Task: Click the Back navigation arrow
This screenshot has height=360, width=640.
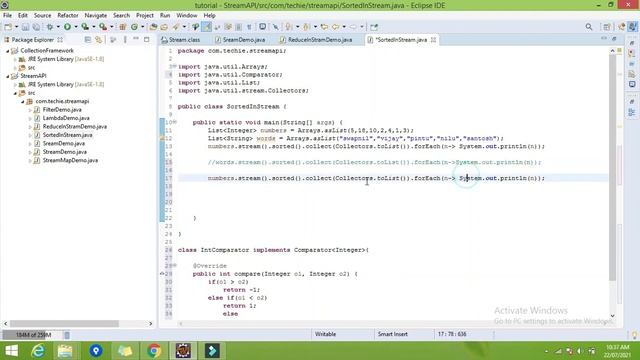Action: (x=336, y=27)
